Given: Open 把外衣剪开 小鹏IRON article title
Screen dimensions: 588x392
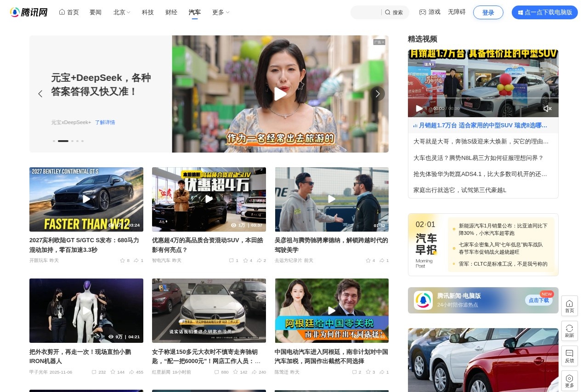Looking at the screenshot, I should click(x=80, y=356).
